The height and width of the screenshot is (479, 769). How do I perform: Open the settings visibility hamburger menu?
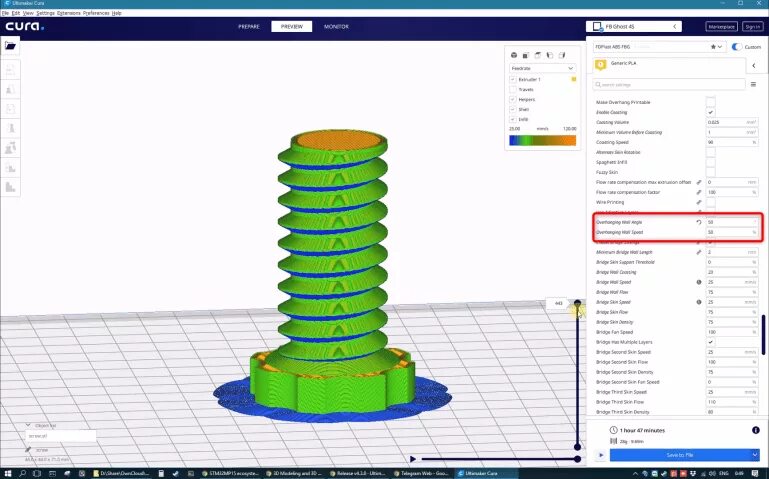(753, 84)
